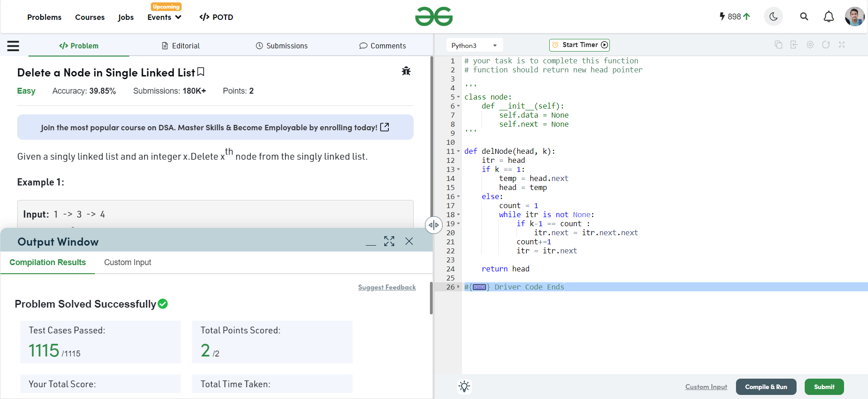Click the 'return head' line in editor
The height and width of the screenshot is (399, 868).
[x=505, y=269]
